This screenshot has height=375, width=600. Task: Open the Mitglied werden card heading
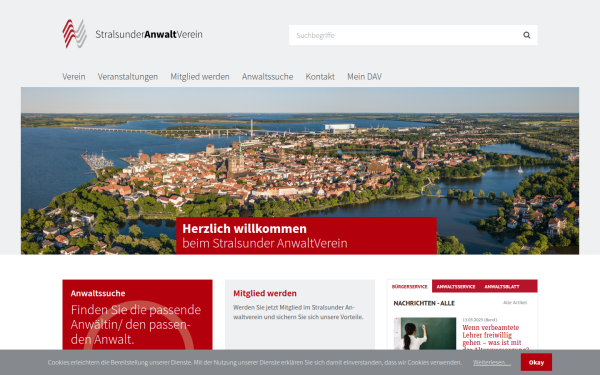[265, 293]
